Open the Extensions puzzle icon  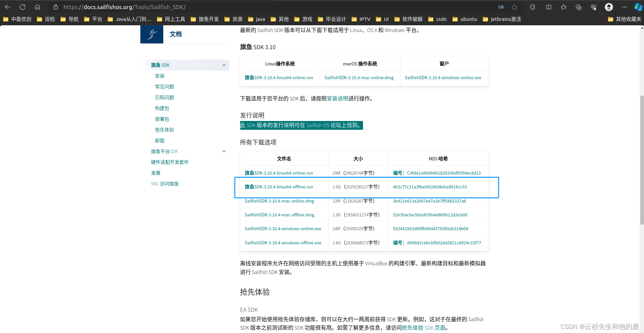click(x=532, y=7)
